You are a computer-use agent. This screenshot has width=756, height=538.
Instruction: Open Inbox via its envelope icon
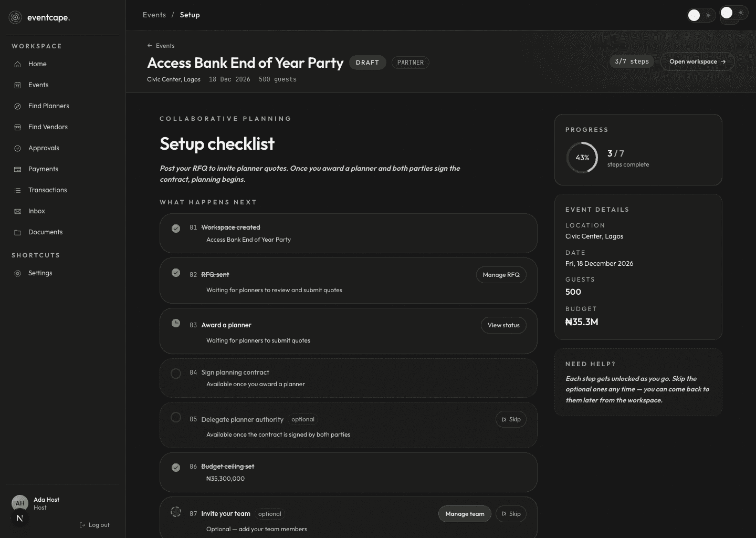pos(17,211)
